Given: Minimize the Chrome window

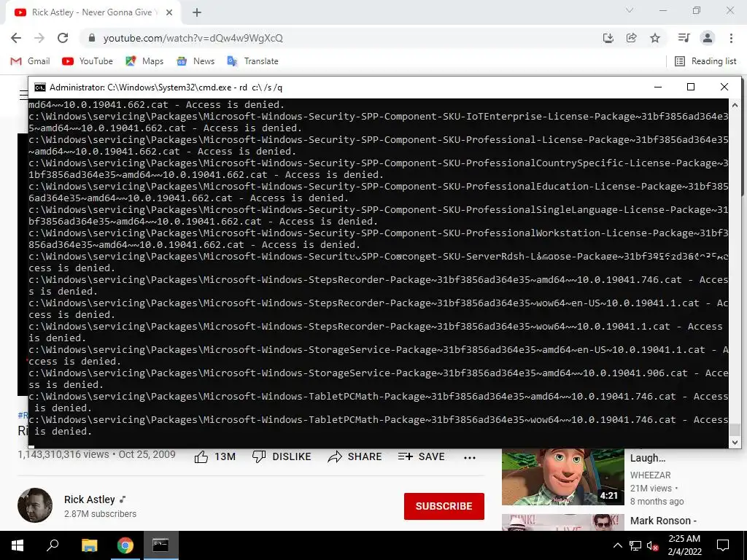Looking at the screenshot, I should 663,10.
